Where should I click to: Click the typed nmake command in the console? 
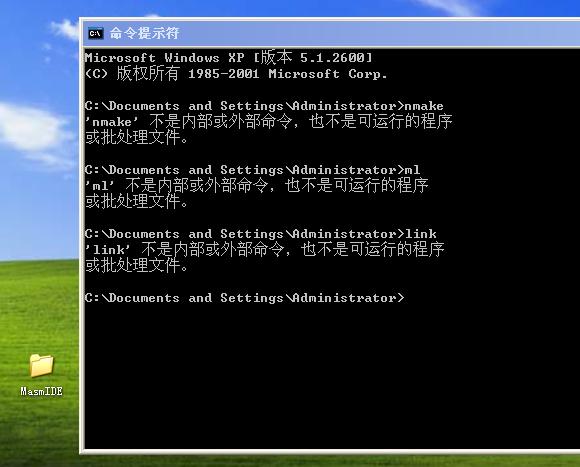click(424, 106)
